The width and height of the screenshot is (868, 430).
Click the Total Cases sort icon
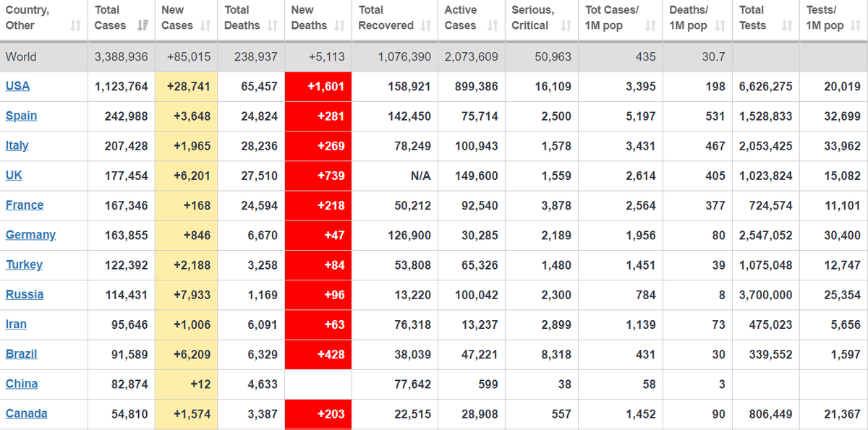[142, 26]
